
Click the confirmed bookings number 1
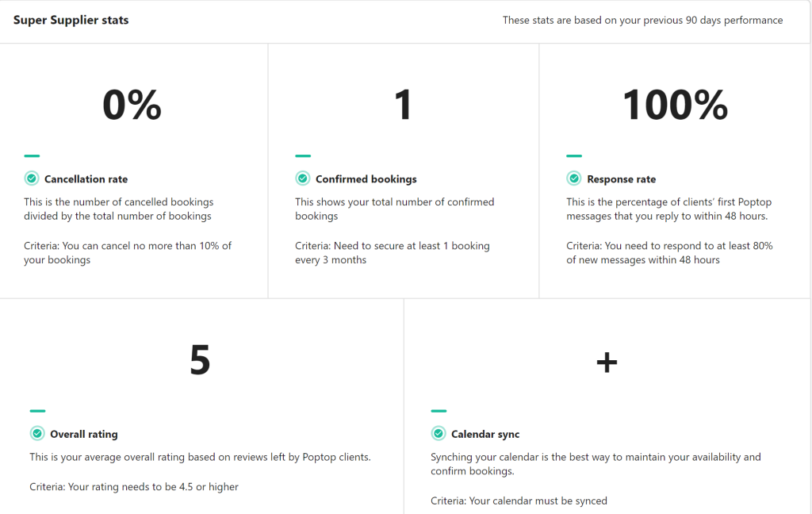(x=404, y=105)
